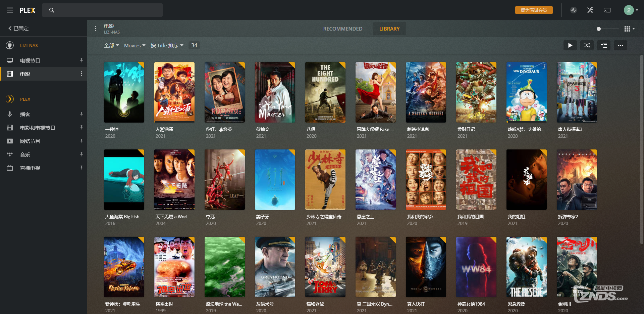Image resolution: width=644 pixels, height=314 pixels.
Task: Open the 姜子牙 poster
Action: [275, 180]
